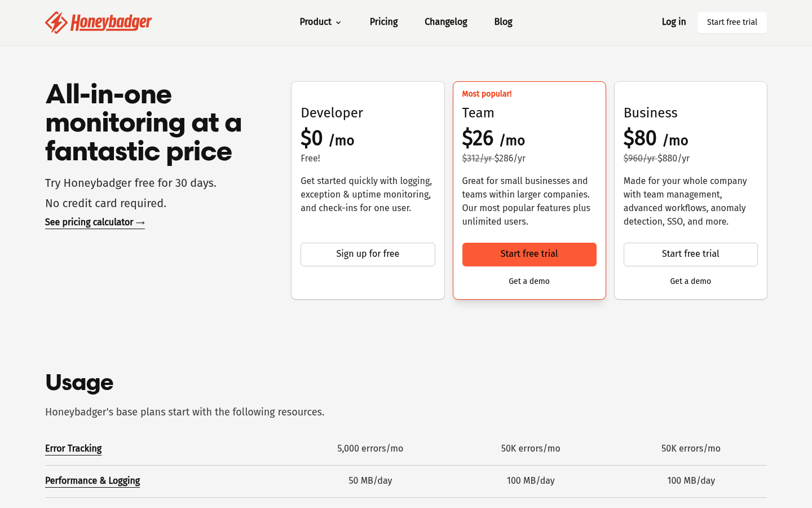The height and width of the screenshot is (508, 812).
Task: Open Performance & Logging link
Action: tap(92, 481)
